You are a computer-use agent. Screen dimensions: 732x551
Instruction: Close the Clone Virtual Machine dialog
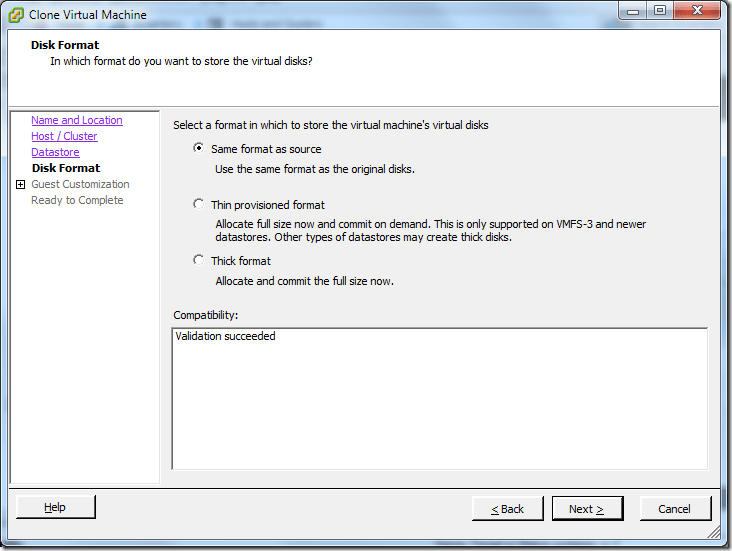697,11
